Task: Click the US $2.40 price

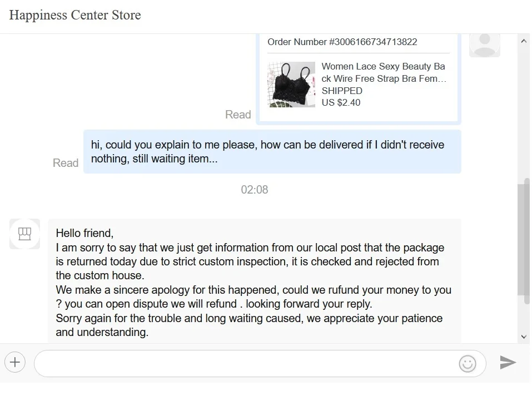Action: click(341, 102)
